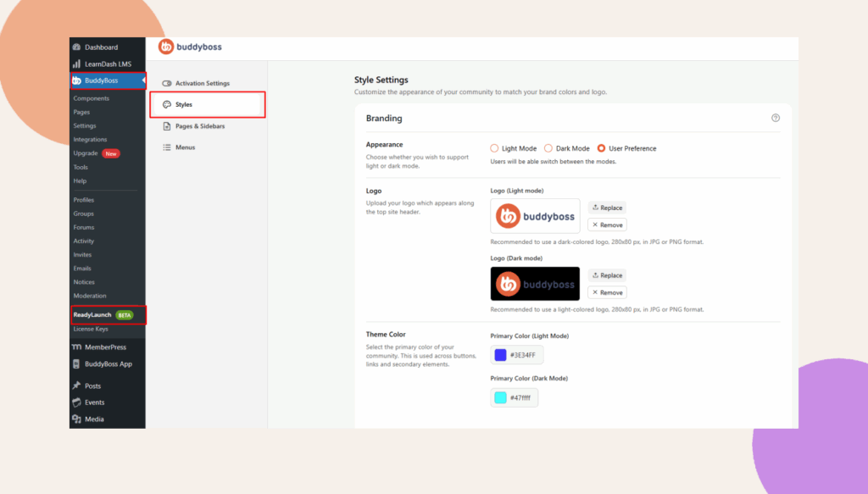Click the BuddyBoss App phone icon

point(76,364)
